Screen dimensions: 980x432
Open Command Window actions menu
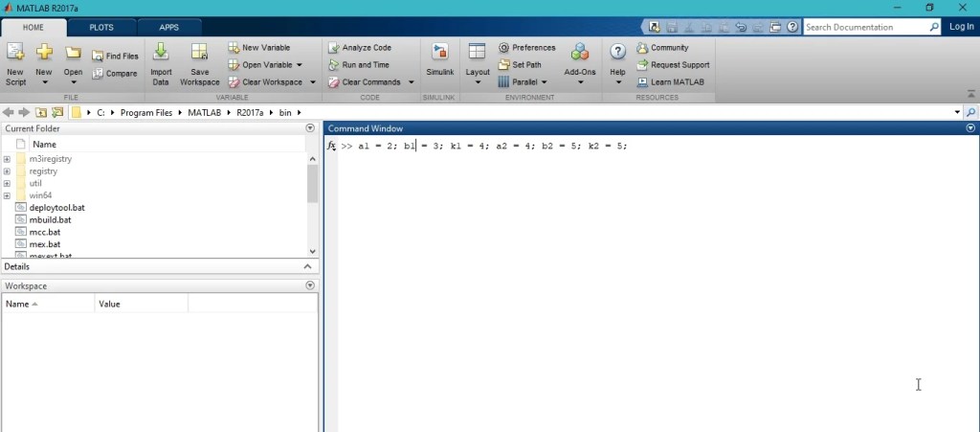point(970,128)
